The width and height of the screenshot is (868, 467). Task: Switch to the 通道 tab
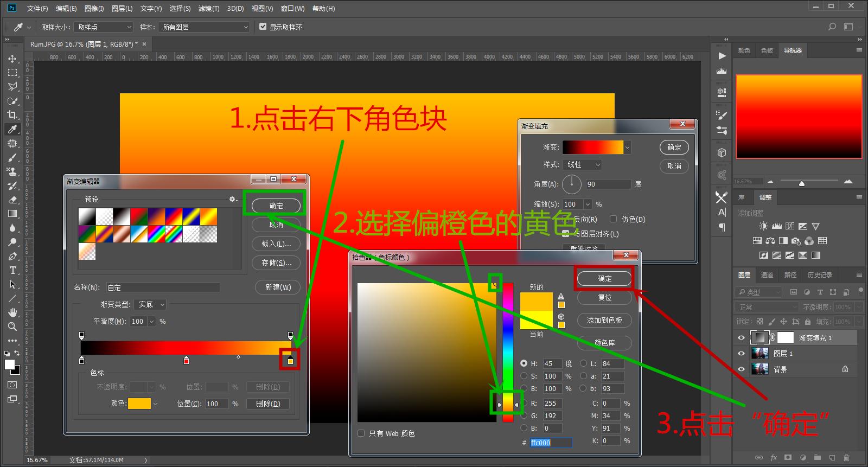(x=767, y=275)
